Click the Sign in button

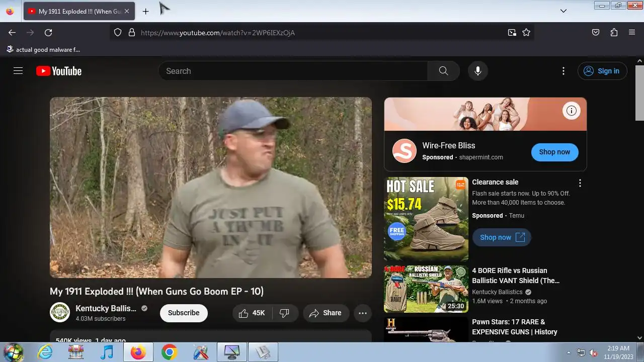pos(602,71)
